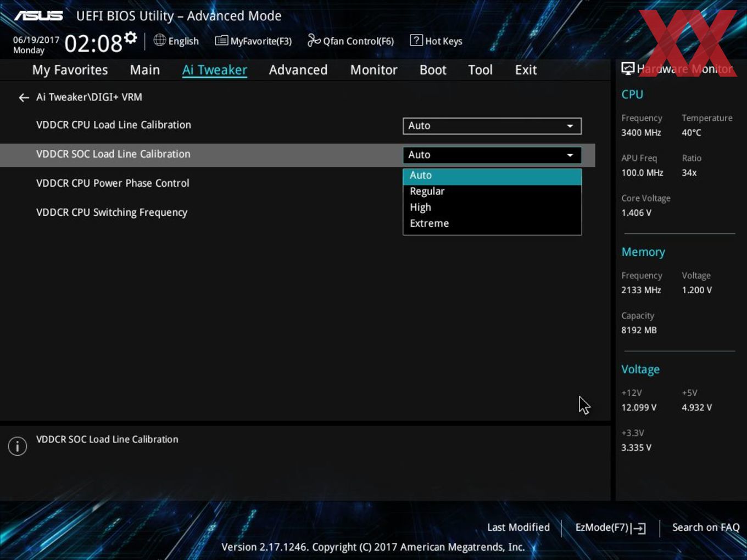Select VDDCR CPU Switching Frequency row

[x=112, y=212]
